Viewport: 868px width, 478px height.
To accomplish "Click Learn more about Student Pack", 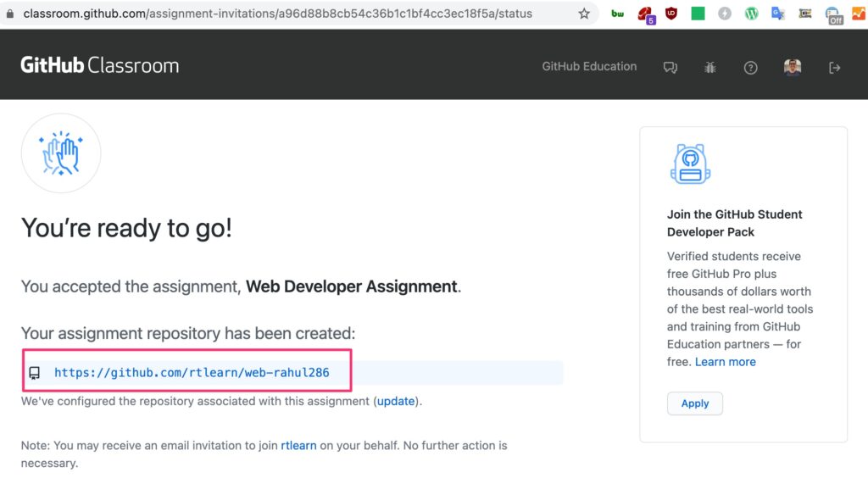I will 725,362.
